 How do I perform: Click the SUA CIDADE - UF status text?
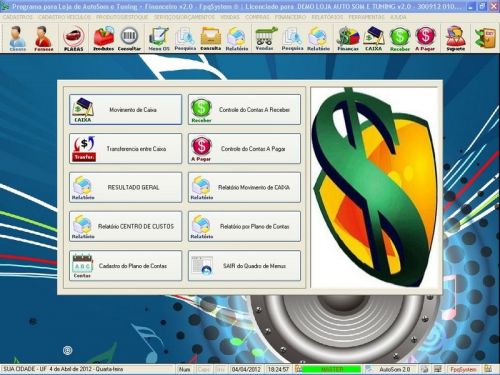tap(63, 369)
